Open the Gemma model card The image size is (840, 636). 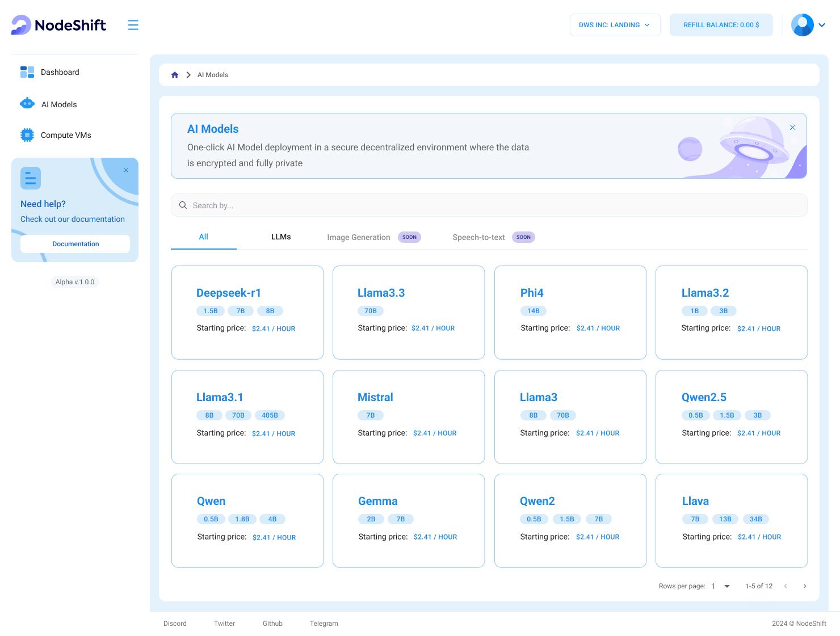[x=409, y=521]
